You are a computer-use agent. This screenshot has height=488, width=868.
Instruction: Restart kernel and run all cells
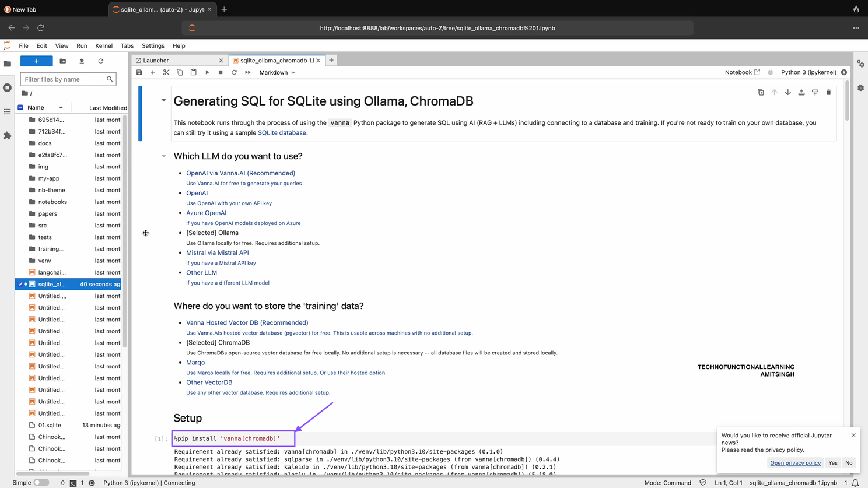tap(248, 72)
